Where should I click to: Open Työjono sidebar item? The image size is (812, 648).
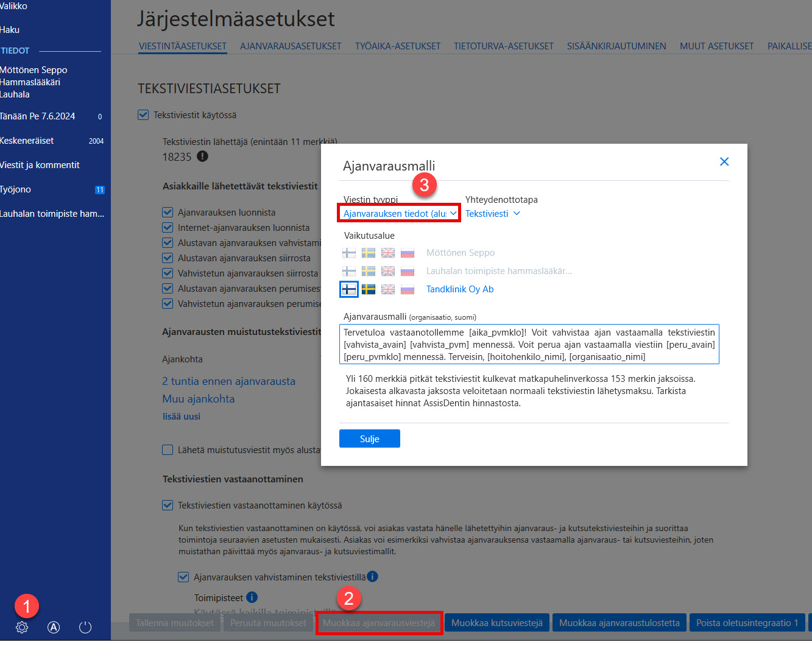pos(16,189)
